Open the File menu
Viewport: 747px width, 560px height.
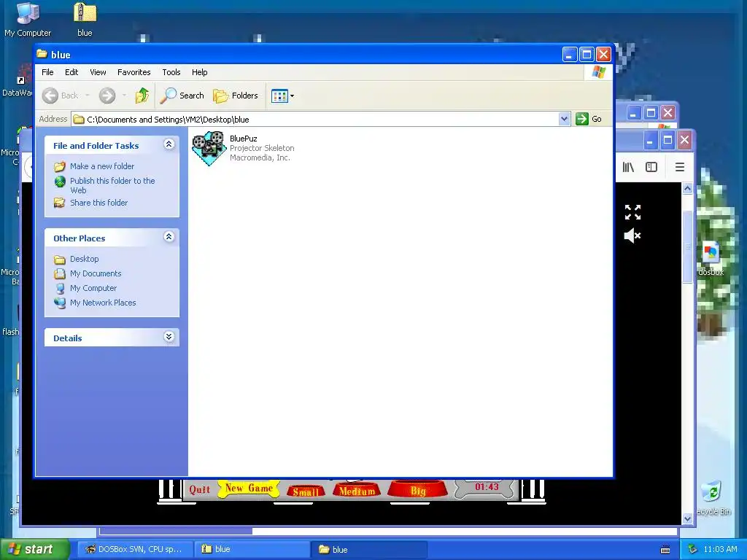point(47,72)
